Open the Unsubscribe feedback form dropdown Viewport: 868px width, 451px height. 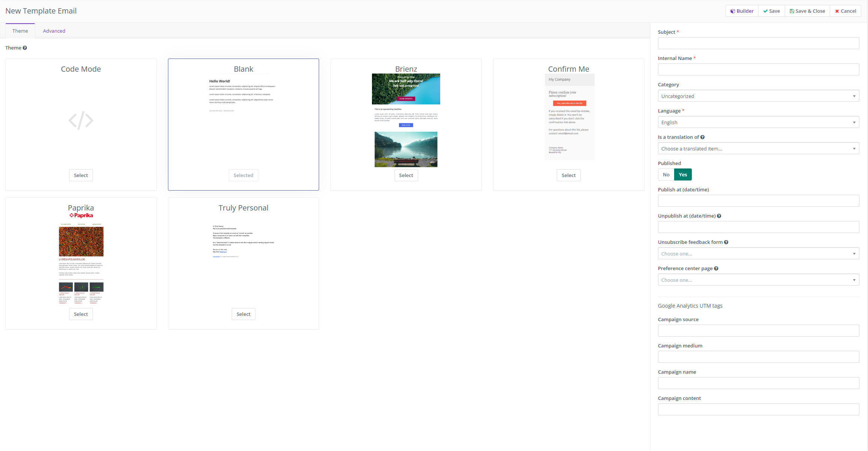click(x=758, y=254)
